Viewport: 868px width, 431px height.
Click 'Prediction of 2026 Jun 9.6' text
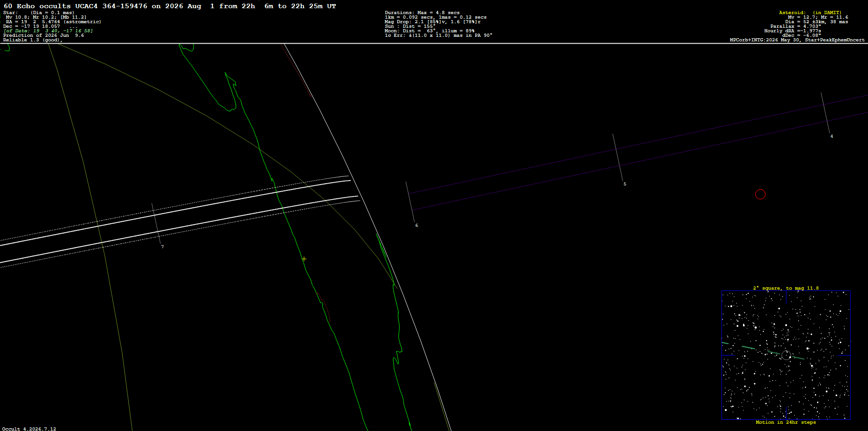tap(44, 35)
